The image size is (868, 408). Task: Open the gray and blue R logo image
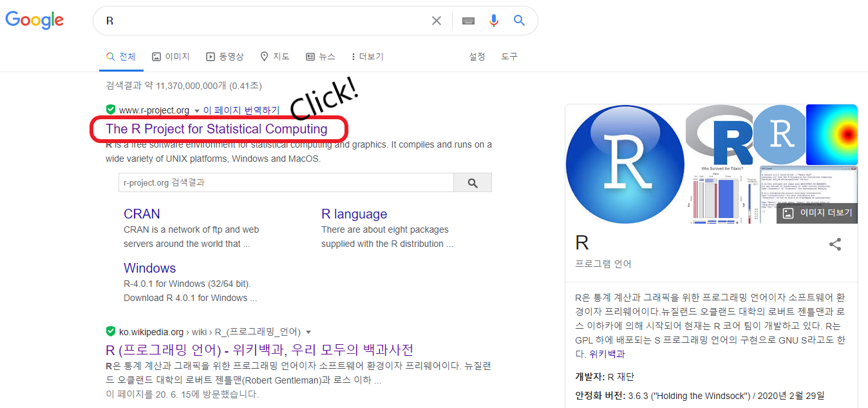point(720,135)
